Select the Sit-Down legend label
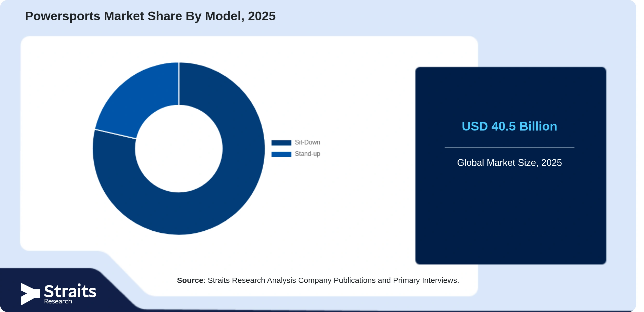Viewport: 644px width, 312px height. point(307,142)
